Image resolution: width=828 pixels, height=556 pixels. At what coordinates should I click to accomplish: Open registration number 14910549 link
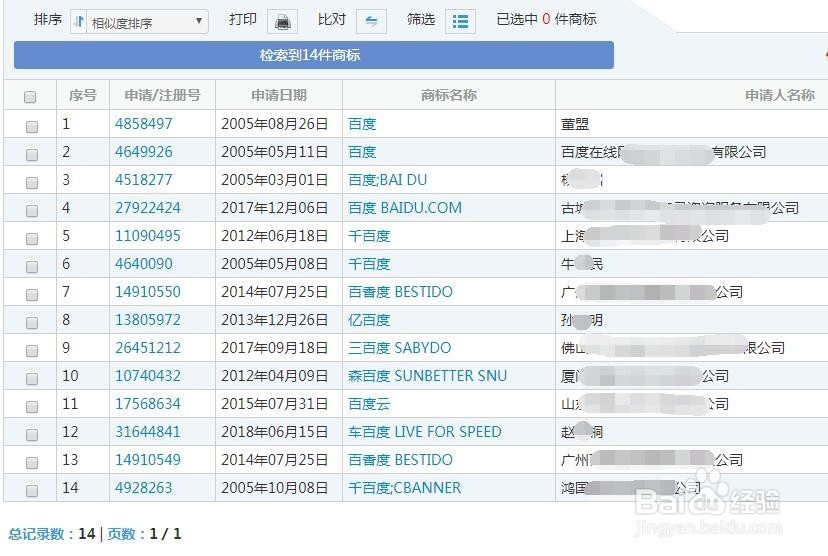148,459
